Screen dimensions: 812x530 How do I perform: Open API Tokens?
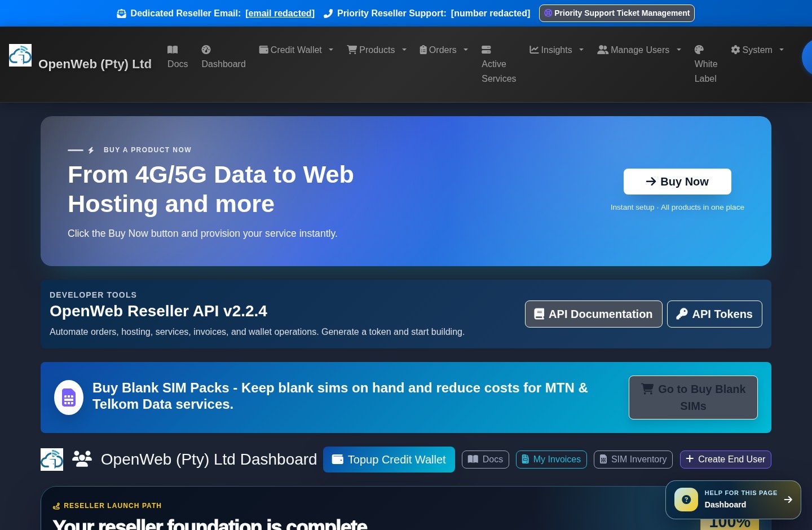coord(714,314)
